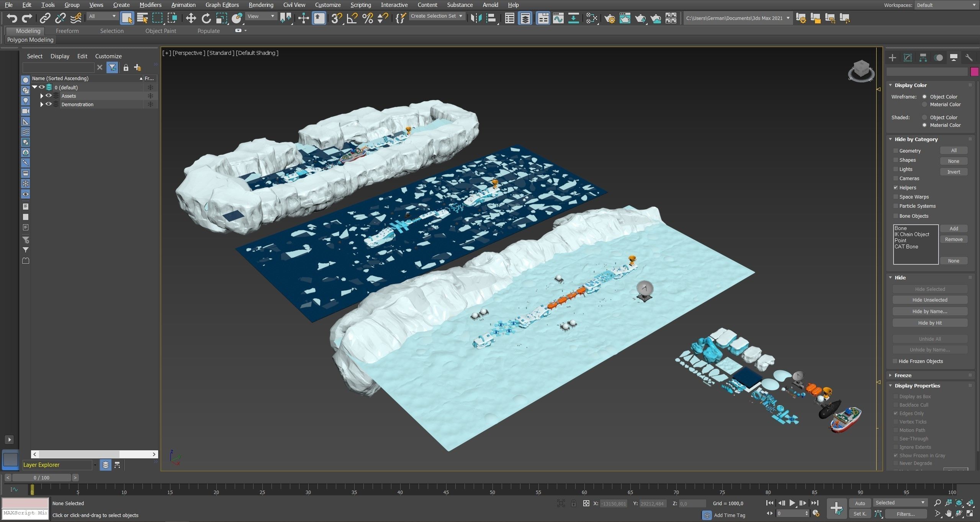Click the Key Filters button

click(x=905, y=514)
